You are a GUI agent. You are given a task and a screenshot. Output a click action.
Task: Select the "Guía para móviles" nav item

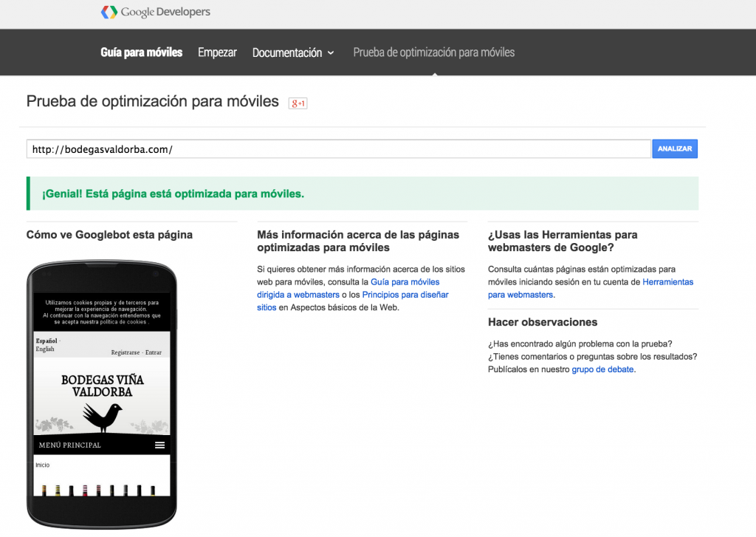coord(141,52)
